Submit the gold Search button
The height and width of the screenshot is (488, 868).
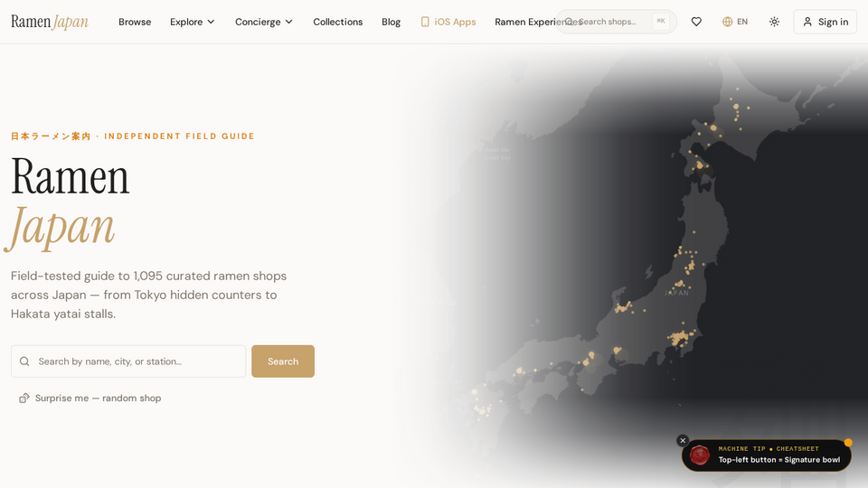(283, 361)
